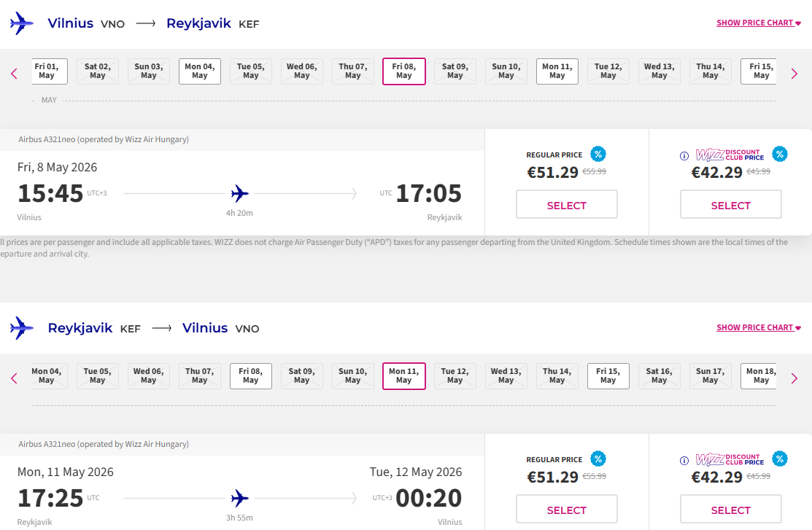The height and width of the screenshot is (530, 812).
Task: Go to next return dates
Action: click(795, 378)
